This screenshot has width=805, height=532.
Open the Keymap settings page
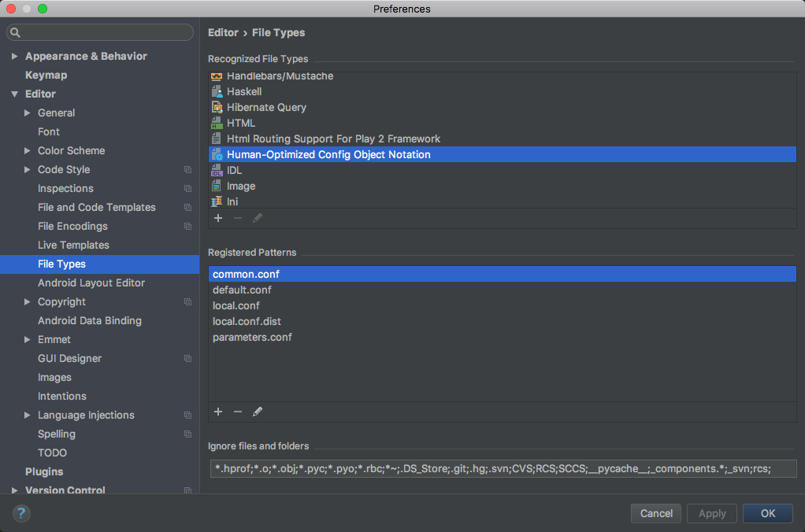tap(46, 75)
